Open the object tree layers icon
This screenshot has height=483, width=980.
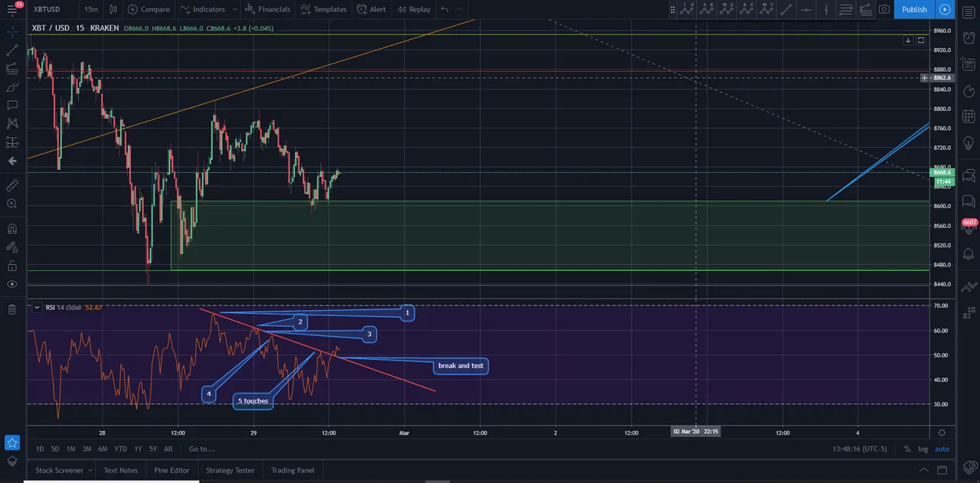[x=12, y=461]
